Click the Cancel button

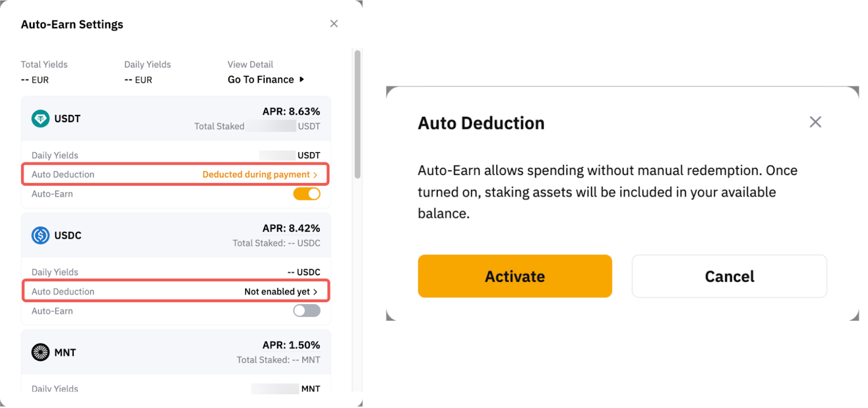729,276
